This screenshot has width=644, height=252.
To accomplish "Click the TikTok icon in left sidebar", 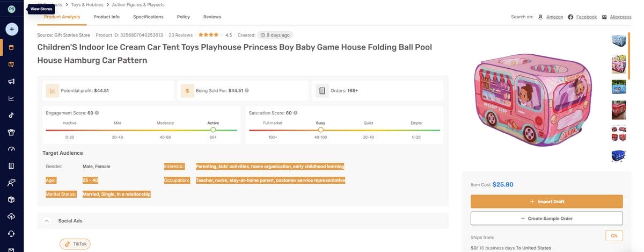I will [11, 115].
